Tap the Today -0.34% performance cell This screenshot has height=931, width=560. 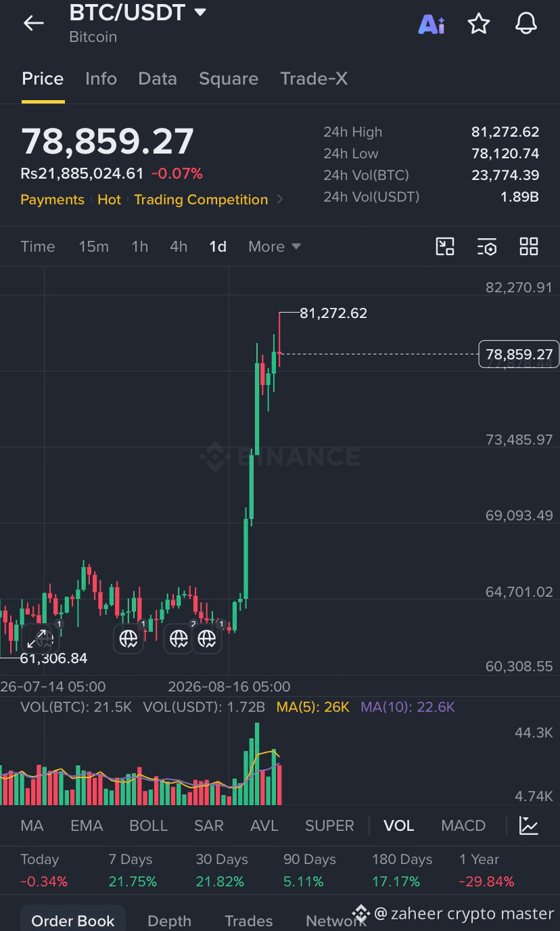click(x=44, y=870)
